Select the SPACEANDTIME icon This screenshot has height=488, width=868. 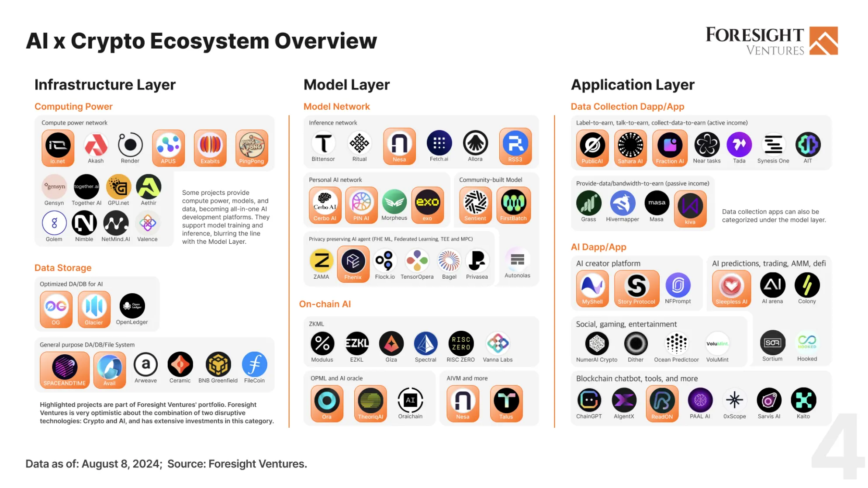(65, 367)
